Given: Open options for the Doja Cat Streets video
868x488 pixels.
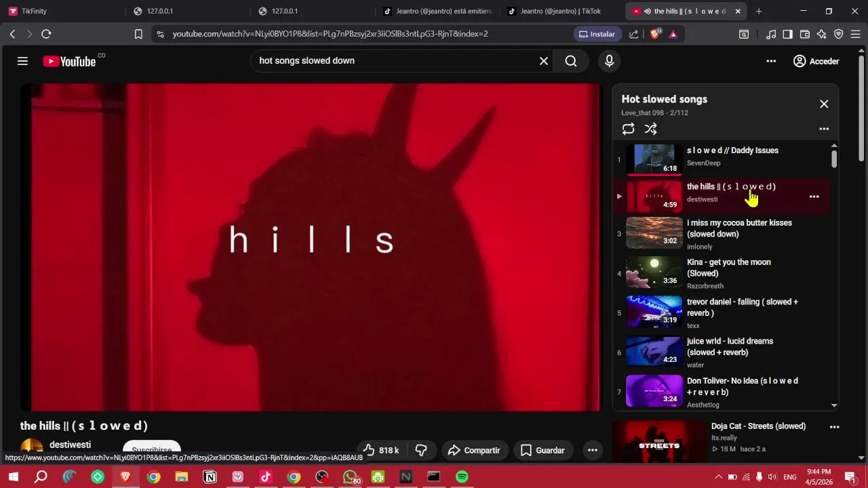Looking at the screenshot, I should coord(834,427).
